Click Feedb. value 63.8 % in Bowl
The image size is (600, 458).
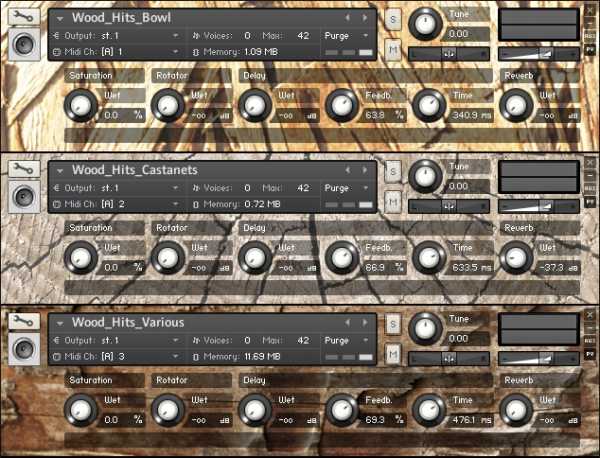tap(384, 115)
